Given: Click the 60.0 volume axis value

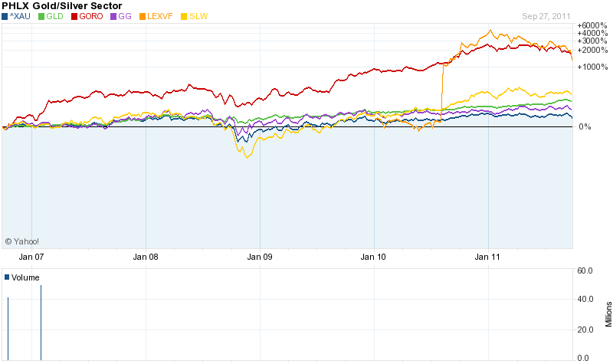Looking at the screenshot, I should (585, 271).
